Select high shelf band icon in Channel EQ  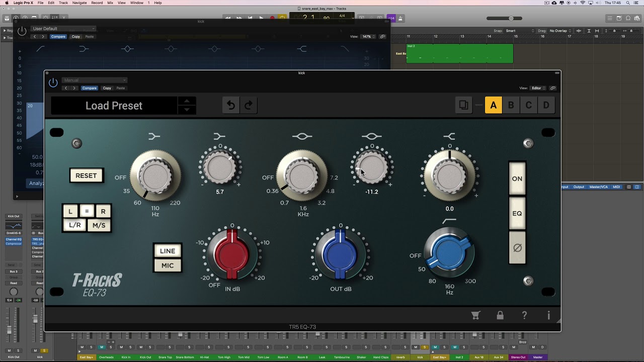(301, 49)
